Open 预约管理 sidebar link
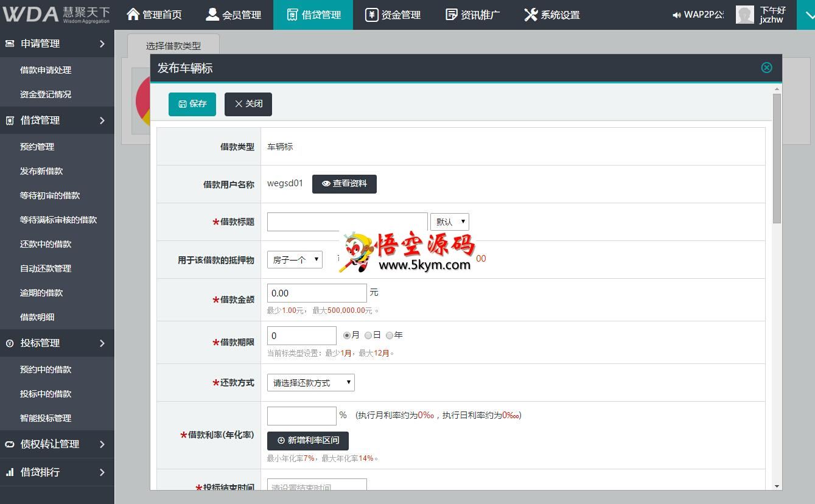Image resolution: width=815 pixels, height=504 pixels. [x=37, y=147]
